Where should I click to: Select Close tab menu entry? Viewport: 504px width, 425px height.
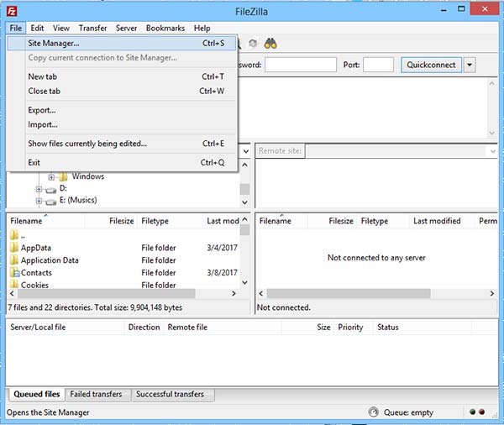(x=122, y=91)
